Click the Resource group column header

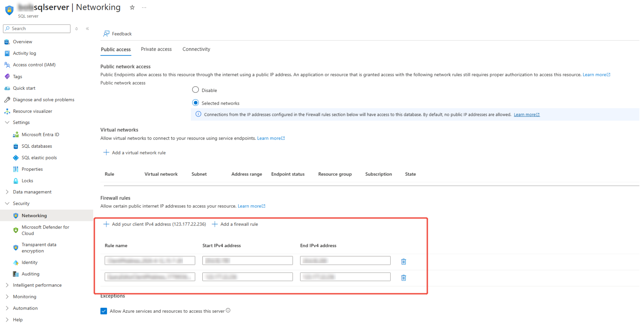point(335,174)
